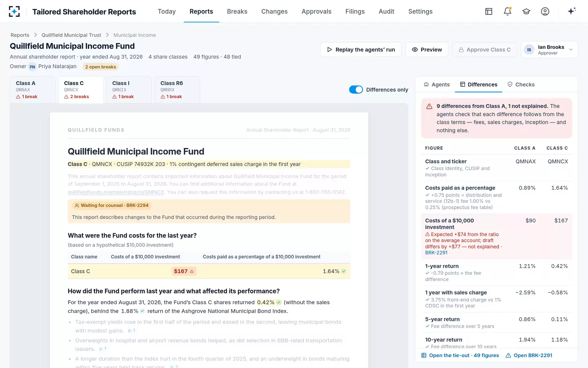
Task: Toggle the Differences only switch
Action: (x=356, y=90)
